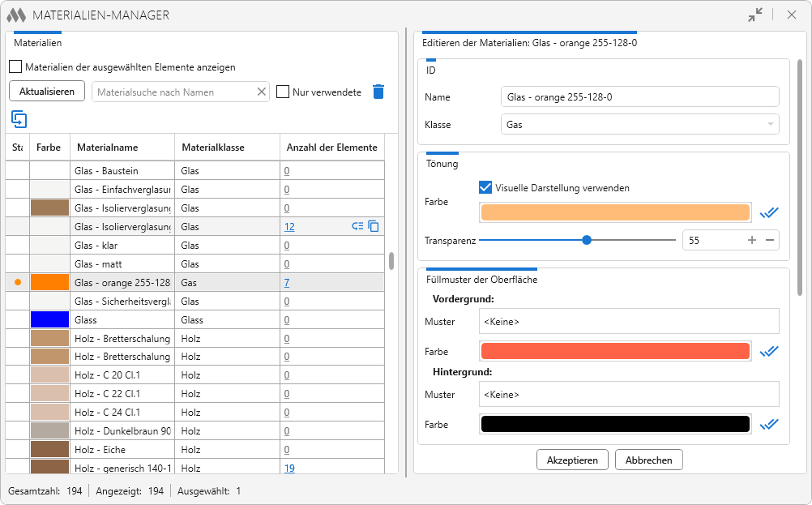
Task: Click the Transparenz slider handle
Action: coord(586,240)
